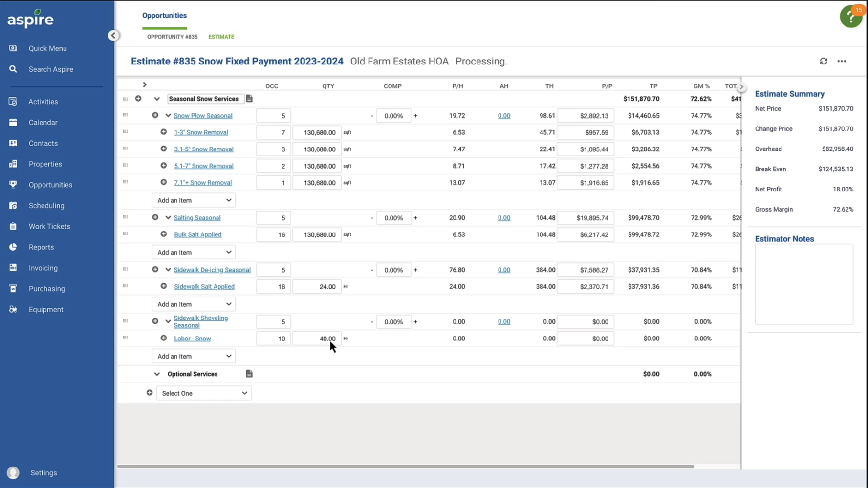Open the Select One dropdown under Optional Services

[204, 393]
